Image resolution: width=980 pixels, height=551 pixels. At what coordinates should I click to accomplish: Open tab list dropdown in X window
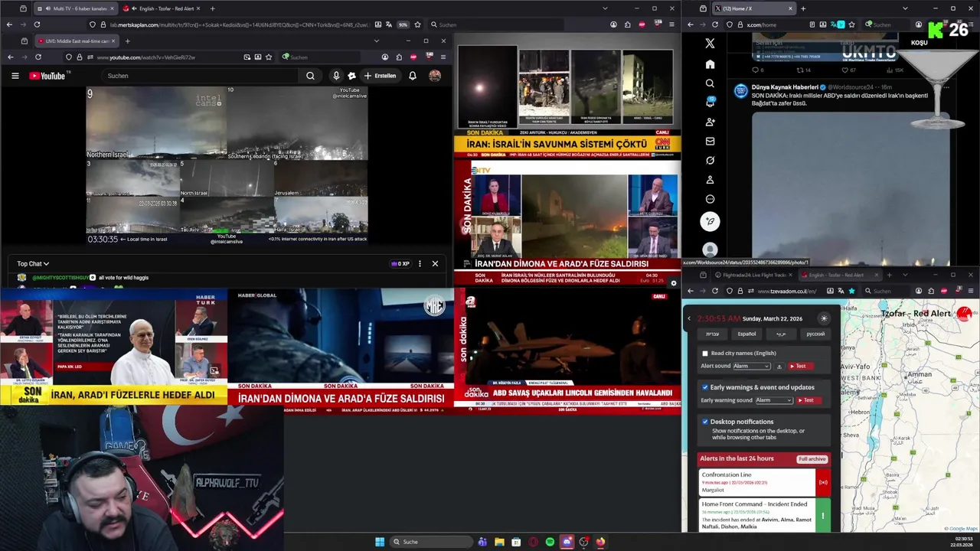coord(905,8)
